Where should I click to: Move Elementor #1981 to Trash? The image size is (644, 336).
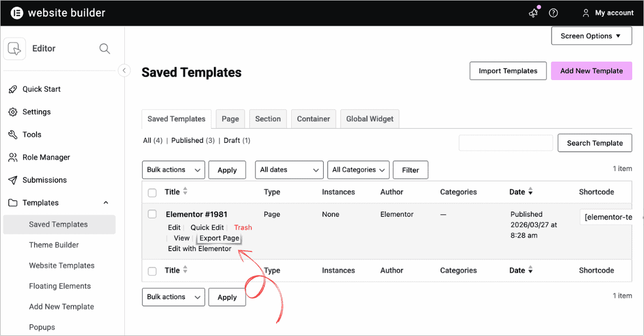pyautogui.click(x=243, y=227)
